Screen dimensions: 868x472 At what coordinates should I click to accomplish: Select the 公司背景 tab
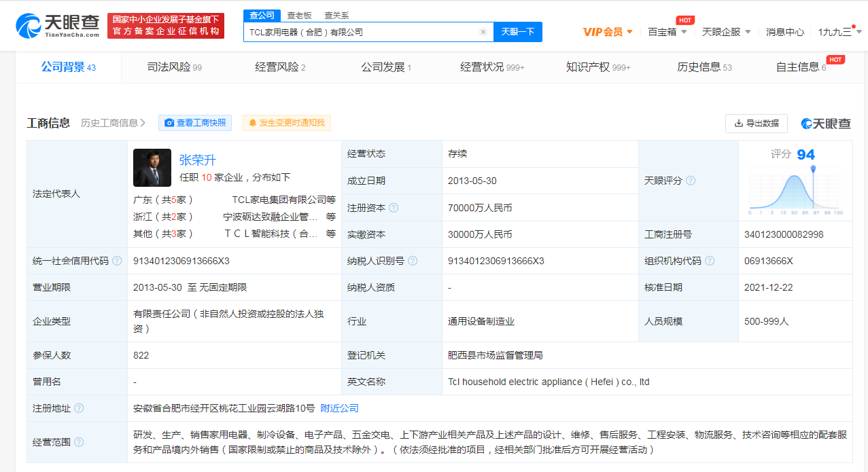coord(68,67)
